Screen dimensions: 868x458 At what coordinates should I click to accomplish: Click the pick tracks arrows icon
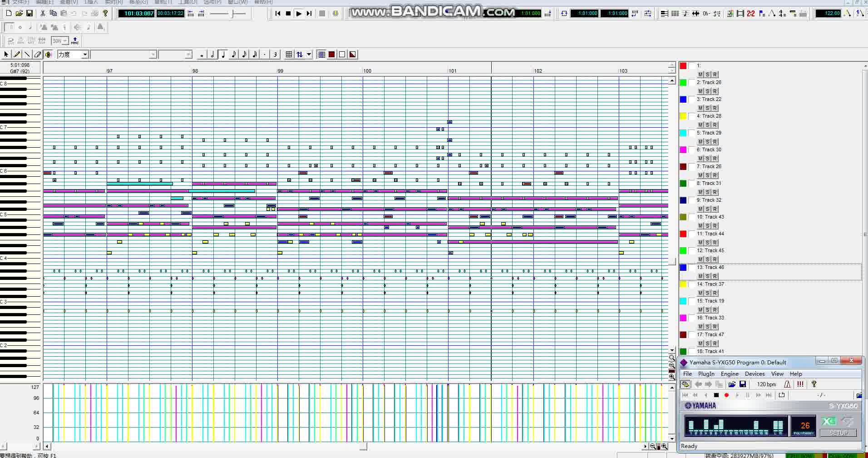(x=300, y=55)
